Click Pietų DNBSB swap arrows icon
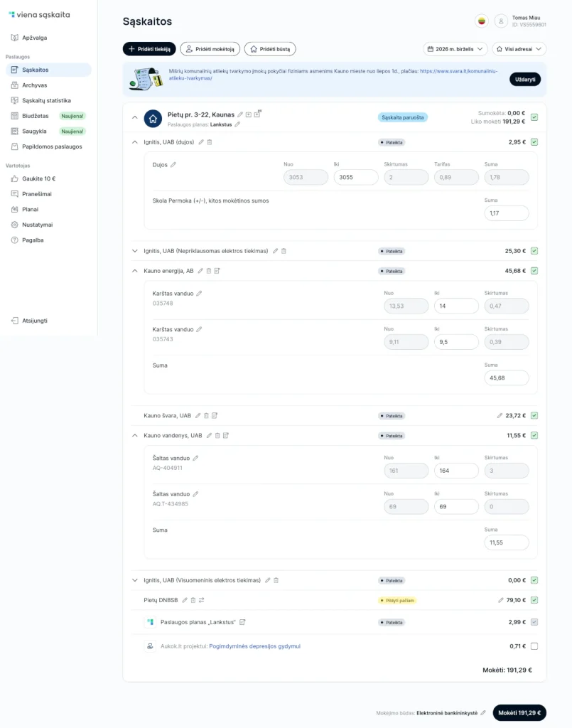The height and width of the screenshot is (728, 572). point(201,600)
